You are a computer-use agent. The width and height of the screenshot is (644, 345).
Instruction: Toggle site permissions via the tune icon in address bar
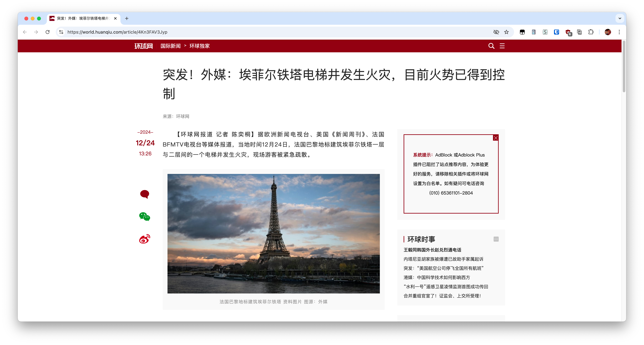(x=61, y=32)
